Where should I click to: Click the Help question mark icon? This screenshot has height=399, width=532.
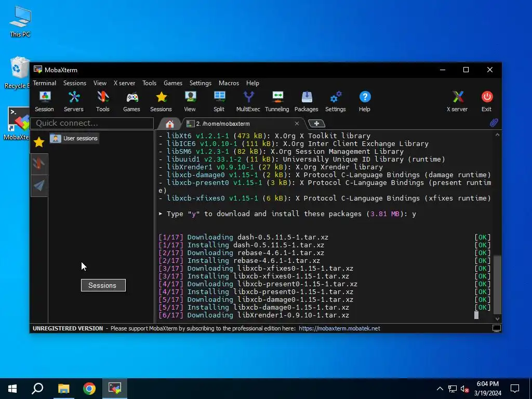click(365, 101)
